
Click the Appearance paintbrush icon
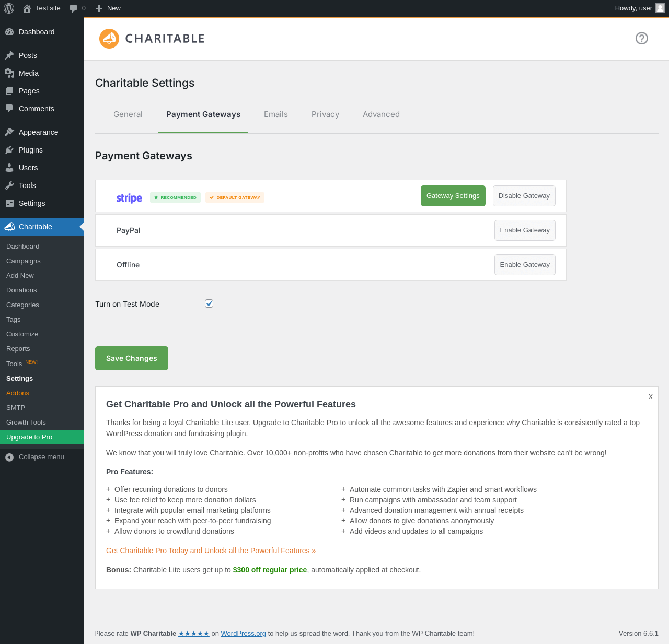pyautogui.click(x=9, y=132)
